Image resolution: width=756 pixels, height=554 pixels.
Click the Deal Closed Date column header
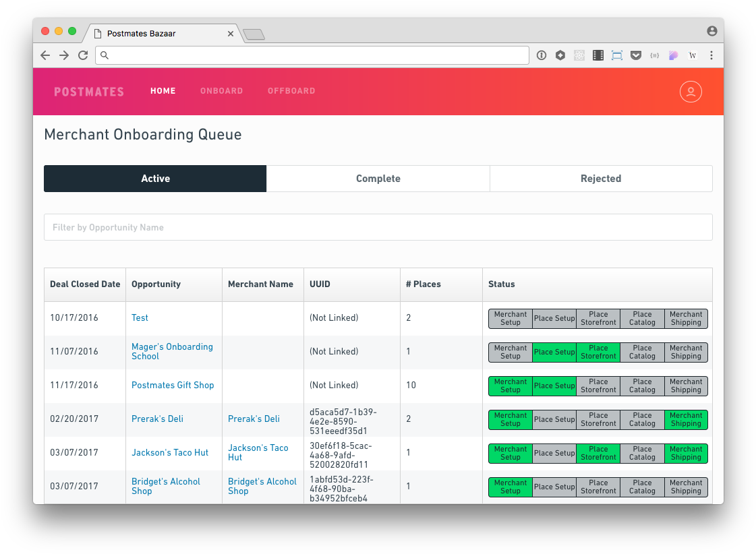tap(85, 284)
